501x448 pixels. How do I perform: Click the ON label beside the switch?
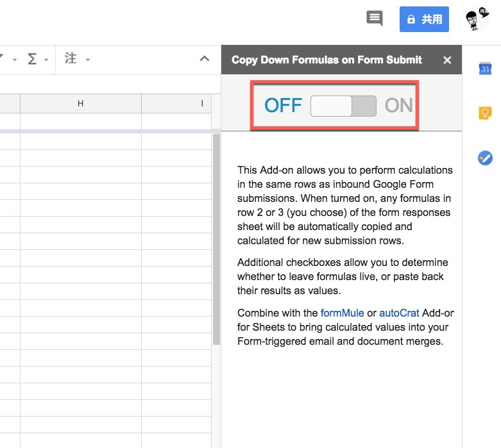[x=398, y=106]
